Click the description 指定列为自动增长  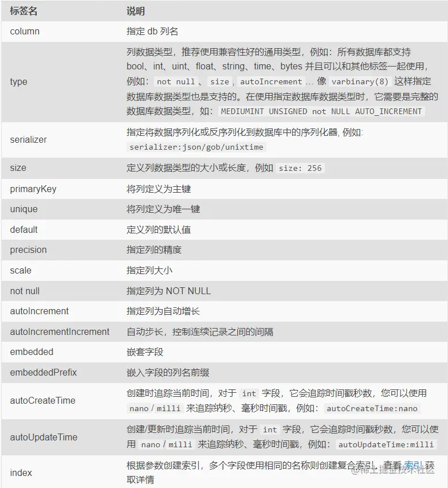click(163, 311)
